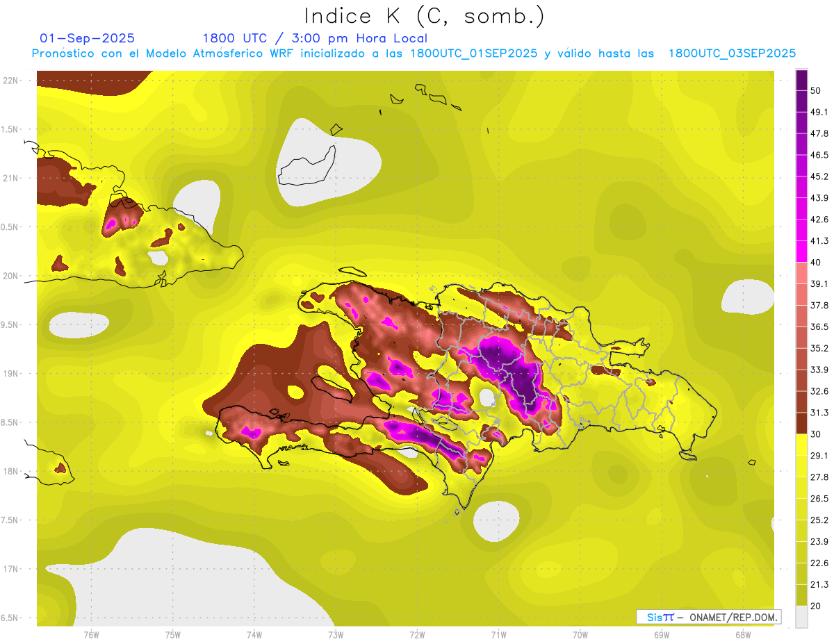
Task: Click the colorbar value '43.9'
Action: click(x=819, y=198)
